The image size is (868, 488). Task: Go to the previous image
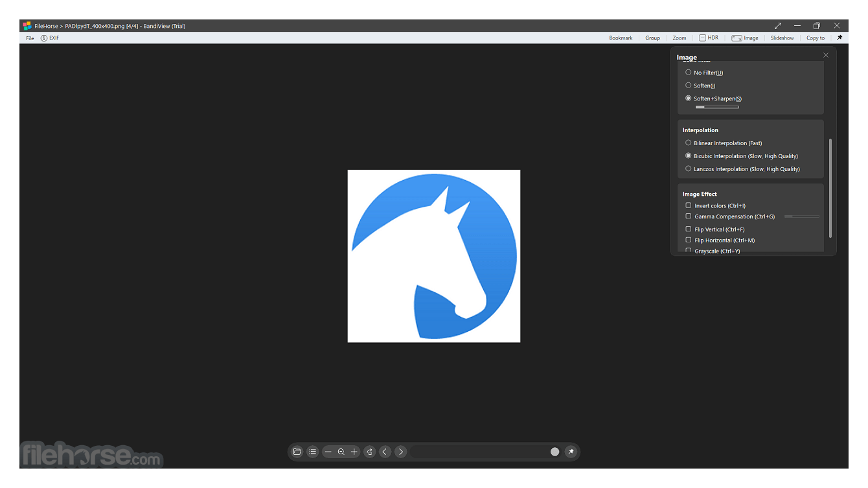(385, 452)
